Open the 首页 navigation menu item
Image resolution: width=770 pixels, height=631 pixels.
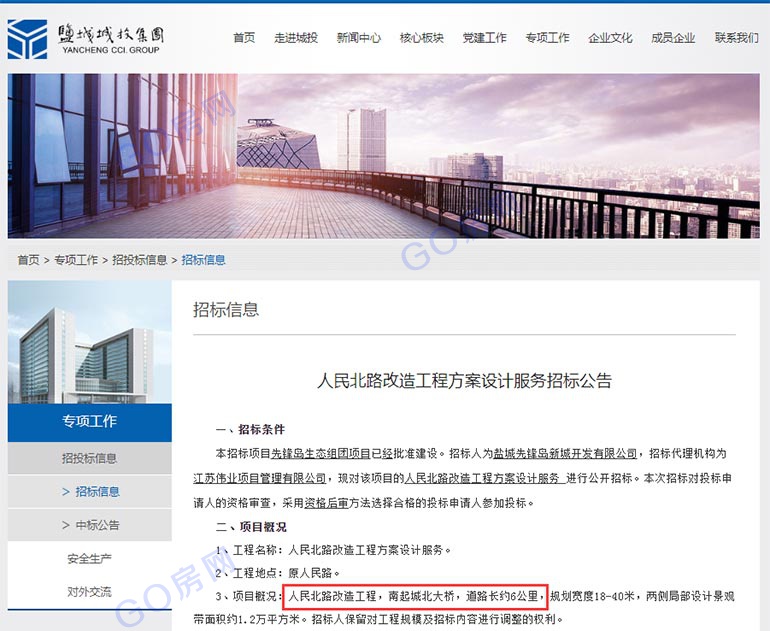[244, 38]
